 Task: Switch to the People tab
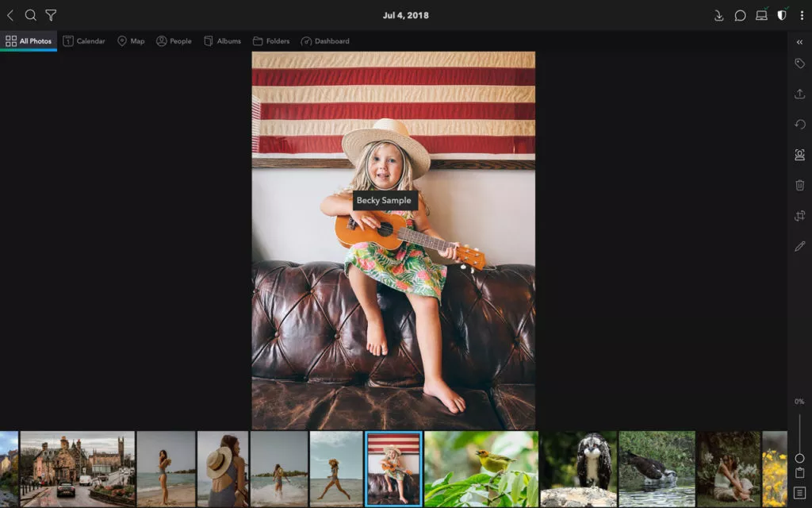point(174,41)
